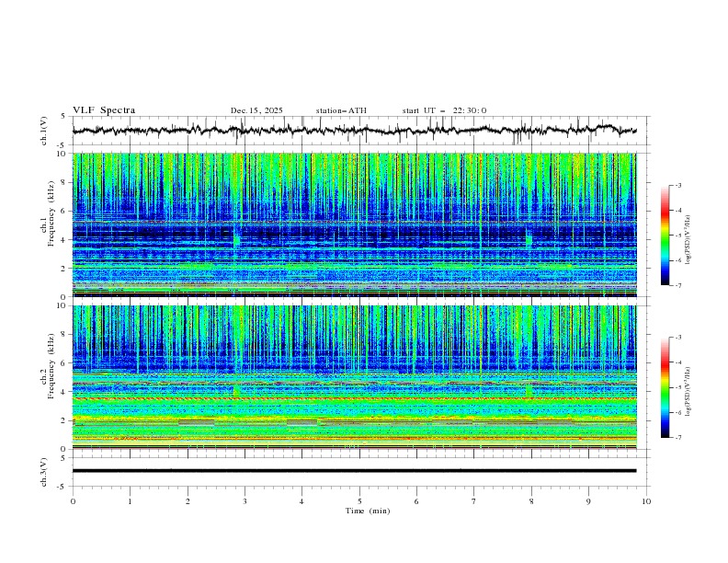Click the "5" tick on the ch.3(V) axis

pos(63,457)
